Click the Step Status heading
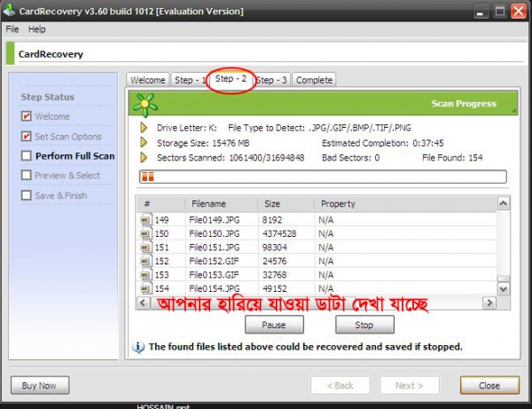Viewport: 532px width, 409px height. point(48,97)
